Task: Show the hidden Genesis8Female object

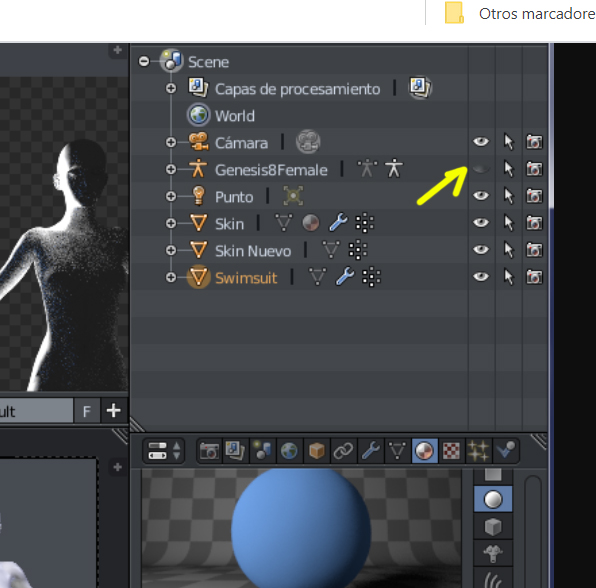Action: click(x=481, y=169)
